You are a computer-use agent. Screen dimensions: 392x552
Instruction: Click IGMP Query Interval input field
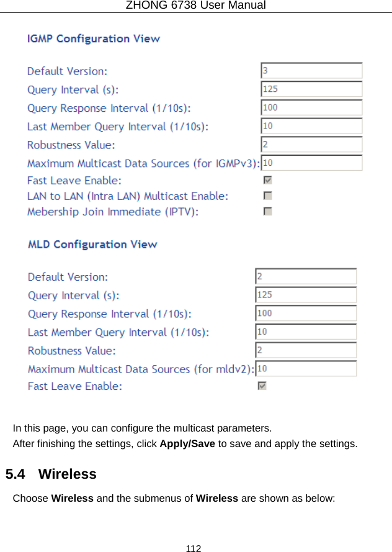click(311, 89)
